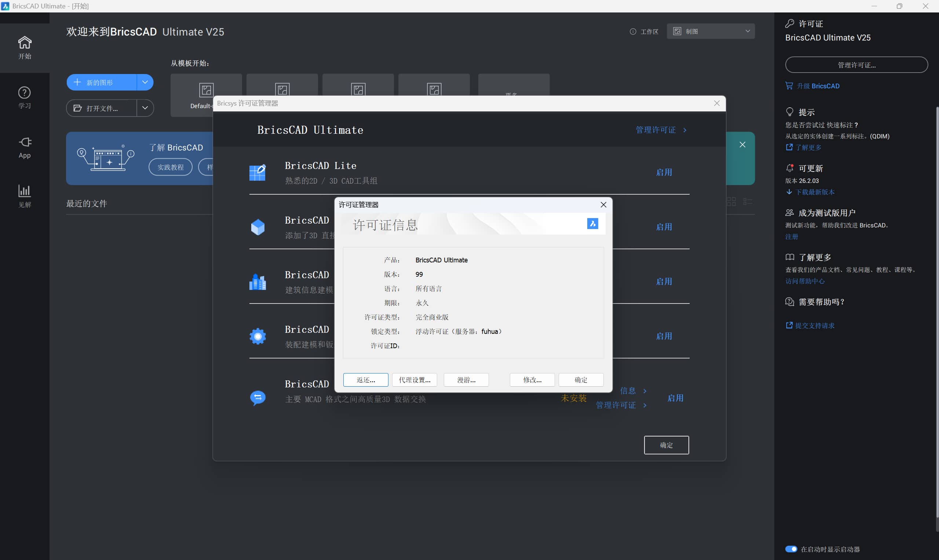939x560 pixels.
Task: Click the book icon beside 了解更多
Action: pos(789,257)
